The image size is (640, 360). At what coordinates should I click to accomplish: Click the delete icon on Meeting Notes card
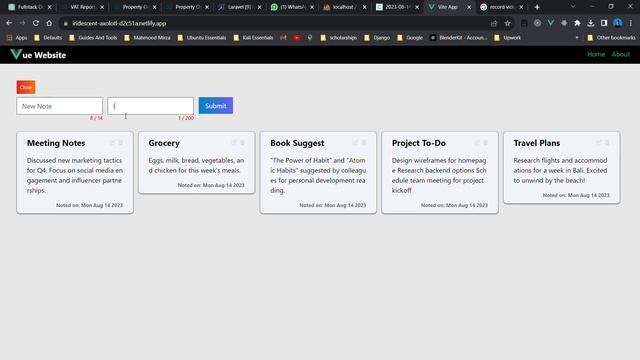point(121,142)
